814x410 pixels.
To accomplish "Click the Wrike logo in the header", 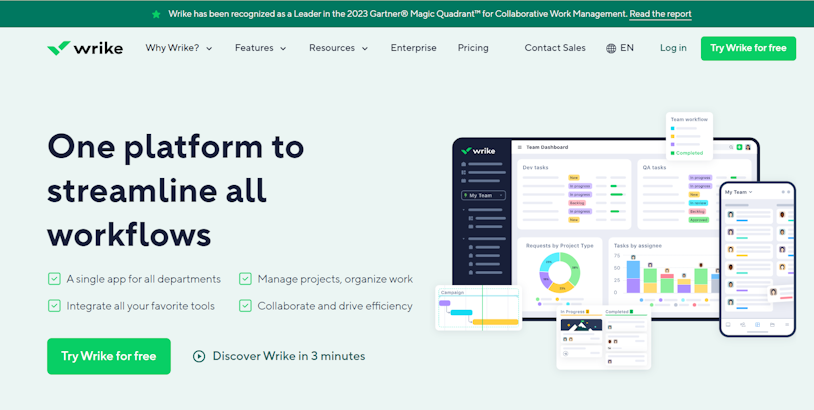I will point(85,48).
